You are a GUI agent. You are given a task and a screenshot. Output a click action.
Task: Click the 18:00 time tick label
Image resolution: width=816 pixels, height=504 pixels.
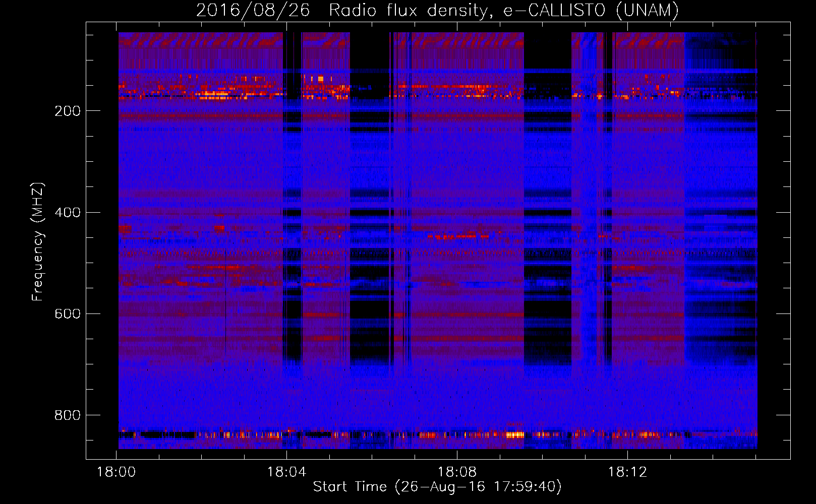(x=116, y=472)
